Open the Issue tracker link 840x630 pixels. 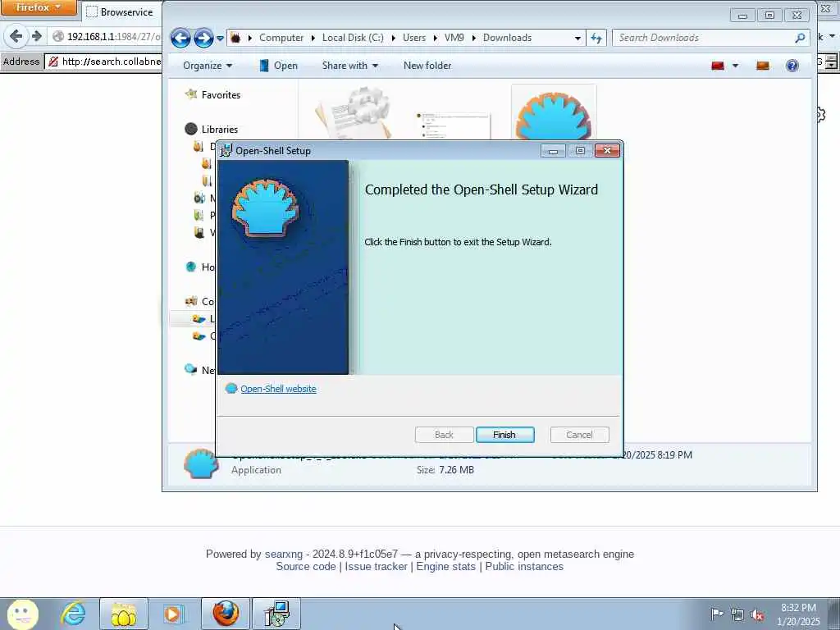pyautogui.click(x=376, y=566)
